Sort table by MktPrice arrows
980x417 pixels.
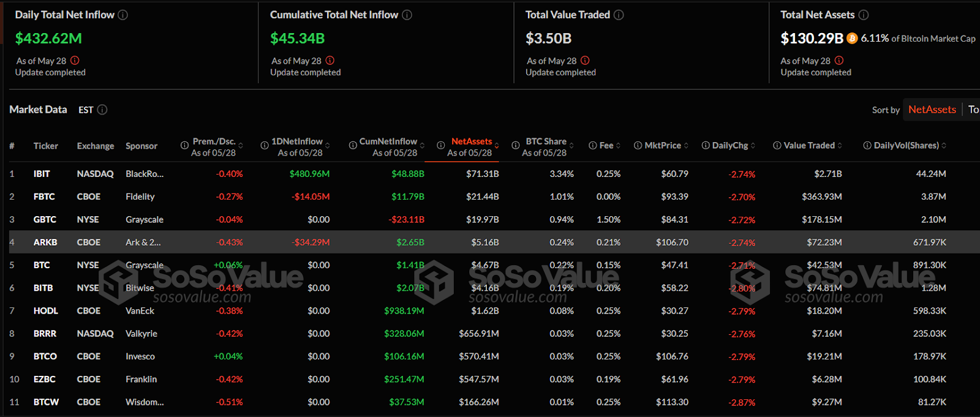(x=686, y=146)
